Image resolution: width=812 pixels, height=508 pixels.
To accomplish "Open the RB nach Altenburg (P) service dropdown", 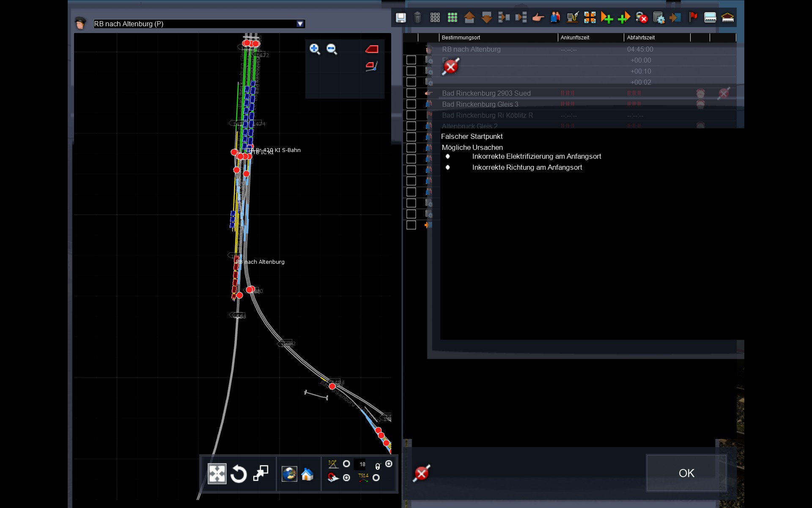I will [300, 24].
